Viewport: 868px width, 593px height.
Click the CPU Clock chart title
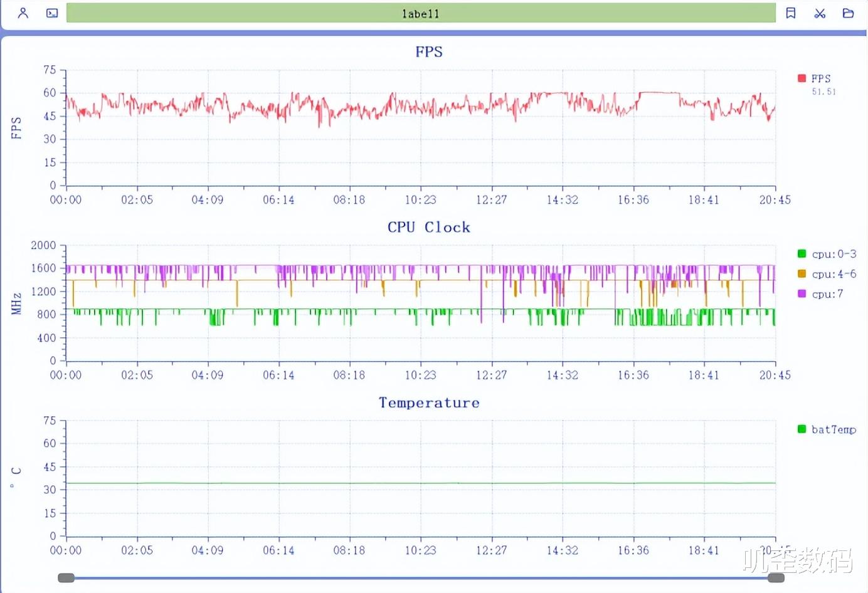pos(429,228)
